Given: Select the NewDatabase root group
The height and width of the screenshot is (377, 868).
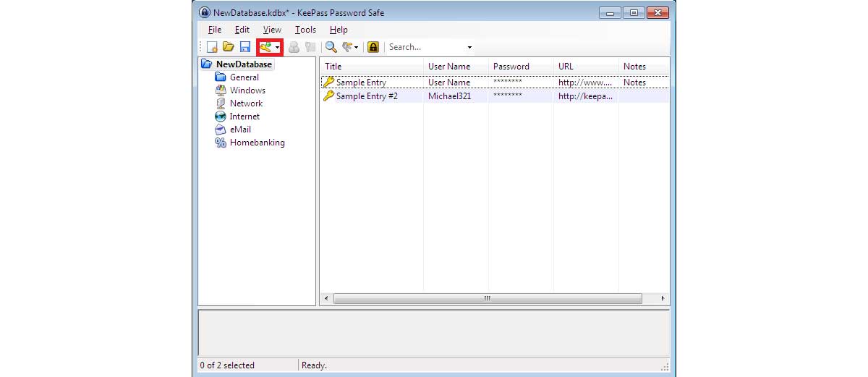Looking at the screenshot, I should click(x=244, y=64).
